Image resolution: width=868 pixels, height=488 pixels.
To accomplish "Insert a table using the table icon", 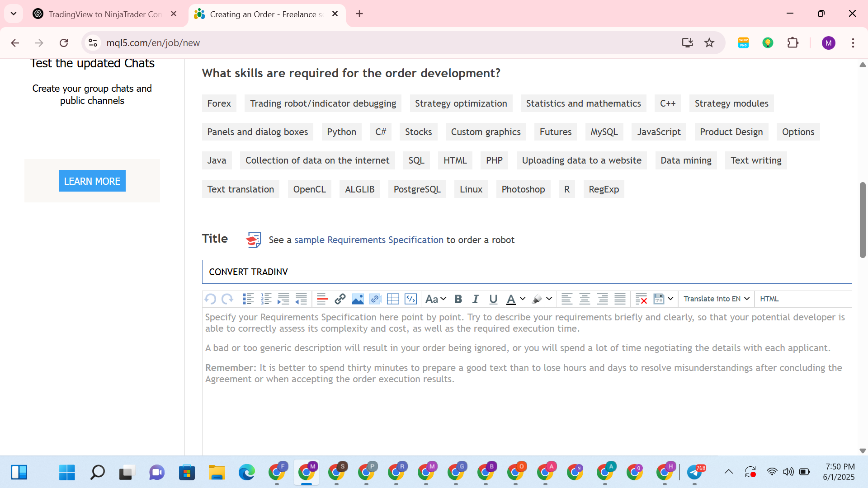I will tap(393, 299).
